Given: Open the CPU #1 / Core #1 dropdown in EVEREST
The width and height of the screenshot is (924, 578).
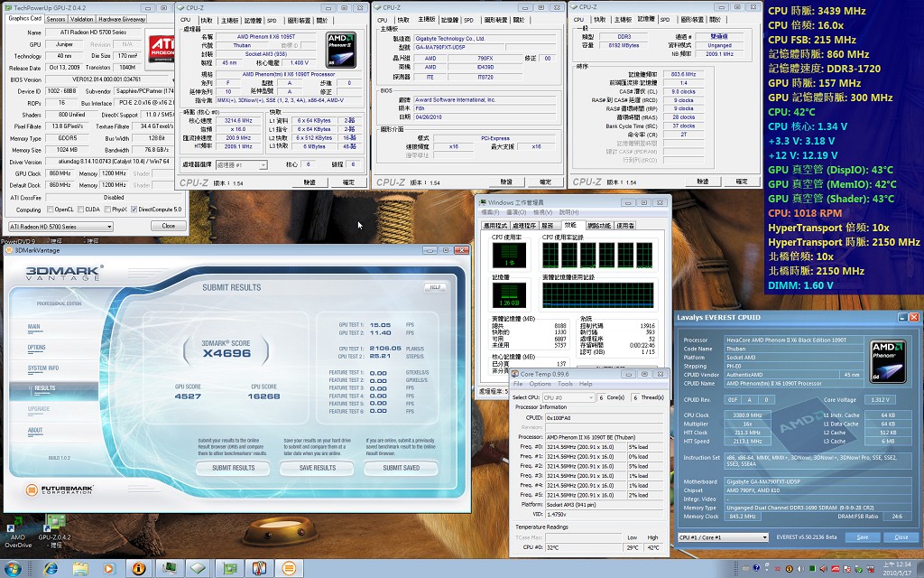Looking at the screenshot, I should pyautogui.click(x=723, y=537).
